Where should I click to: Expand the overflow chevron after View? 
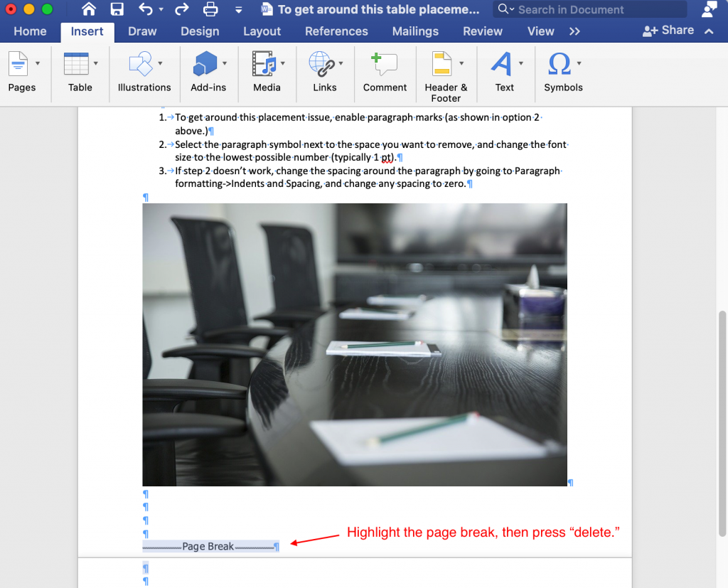click(574, 31)
